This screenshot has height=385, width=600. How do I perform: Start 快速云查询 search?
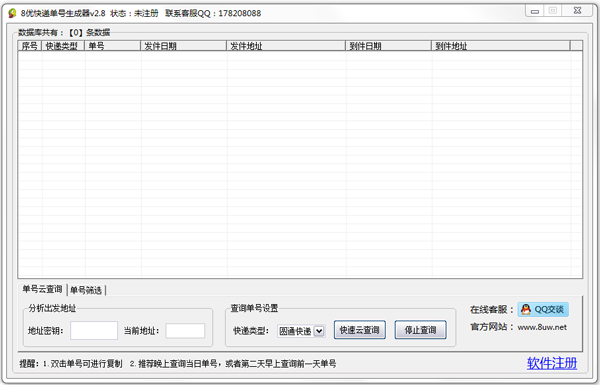[x=359, y=330]
